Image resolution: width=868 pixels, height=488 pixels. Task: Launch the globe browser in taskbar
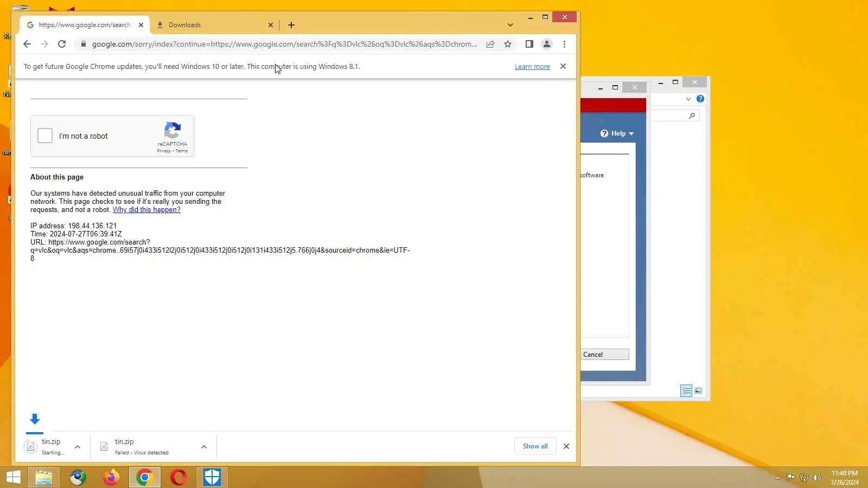click(78, 477)
